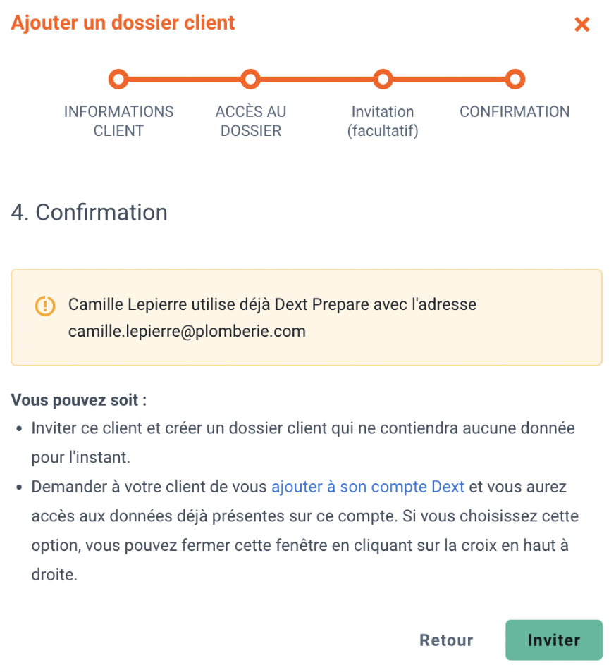
Task: Click the Inviter button
Action: [x=553, y=640]
